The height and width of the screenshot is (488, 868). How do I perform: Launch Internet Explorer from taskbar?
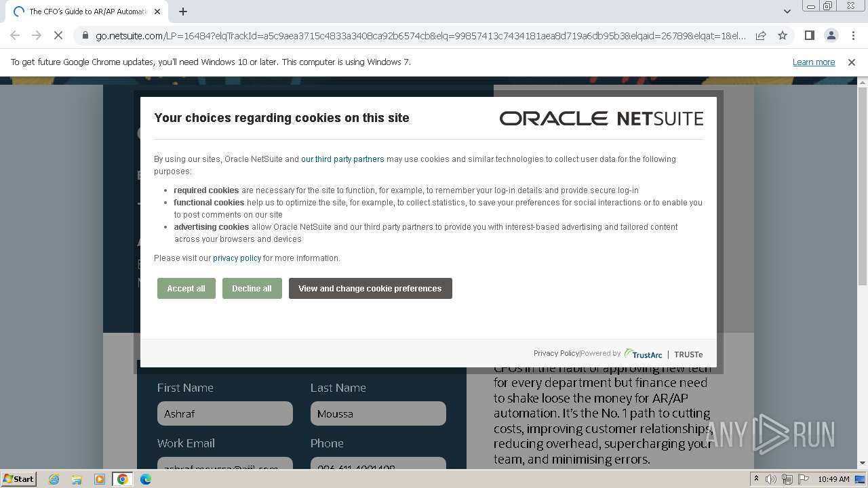(54, 479)
